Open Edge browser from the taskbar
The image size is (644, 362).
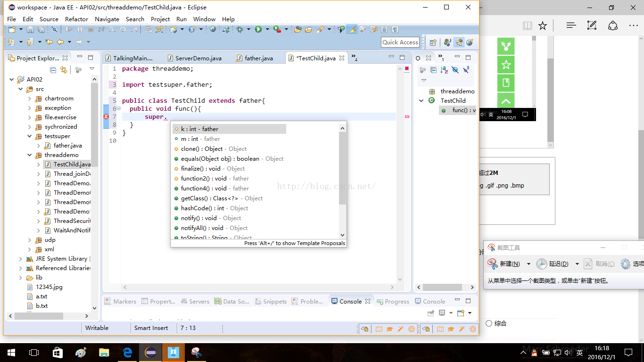(x=127, y=352)
